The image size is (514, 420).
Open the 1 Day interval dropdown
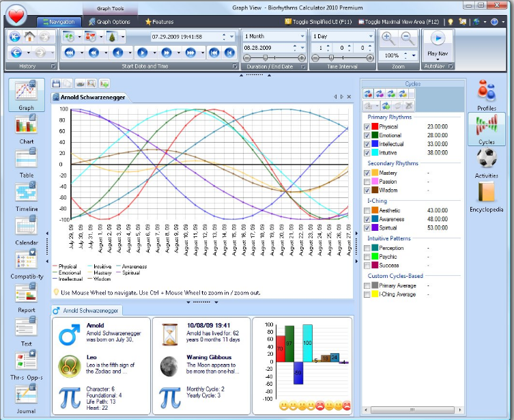[371, 36]
